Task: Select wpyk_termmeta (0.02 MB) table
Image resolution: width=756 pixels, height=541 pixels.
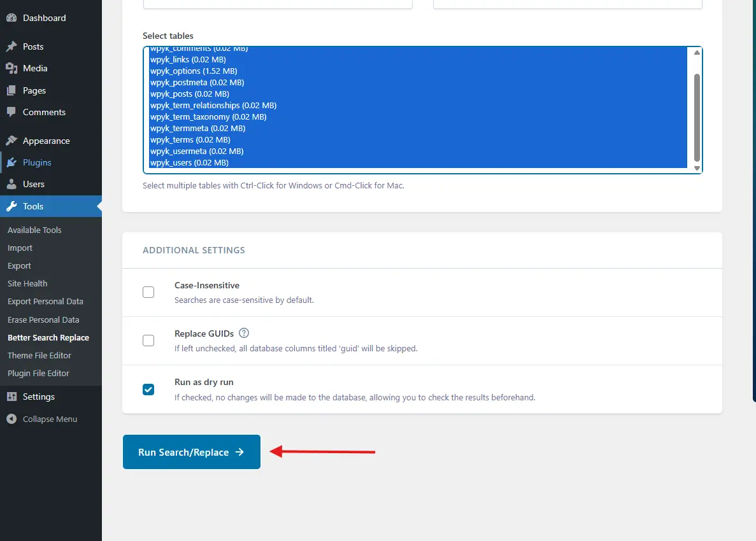Action: [418, 128]
